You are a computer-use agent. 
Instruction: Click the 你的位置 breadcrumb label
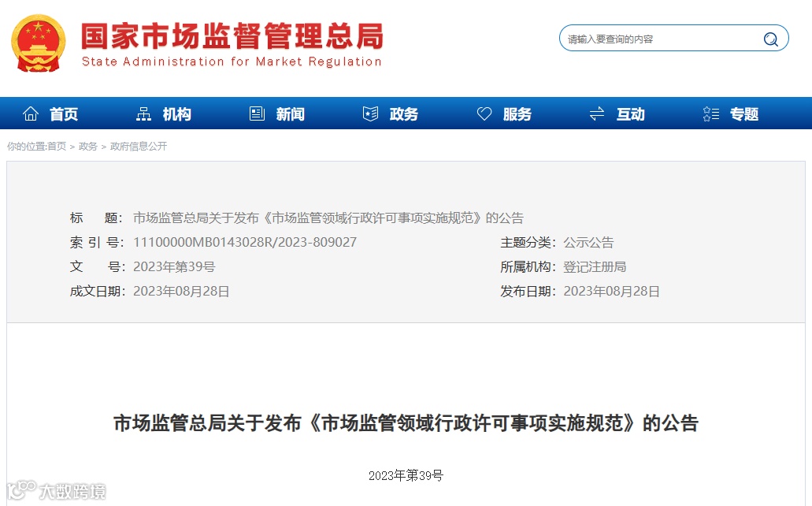pyautogui.click(x=26, y=146)
